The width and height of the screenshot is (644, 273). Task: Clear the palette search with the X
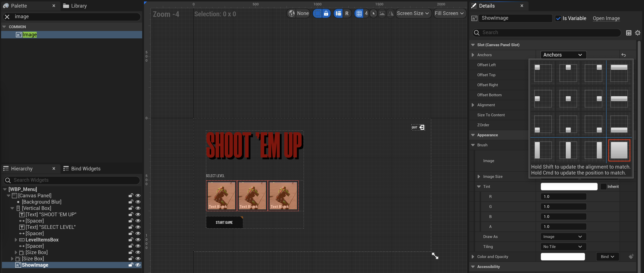pos(7,17)
